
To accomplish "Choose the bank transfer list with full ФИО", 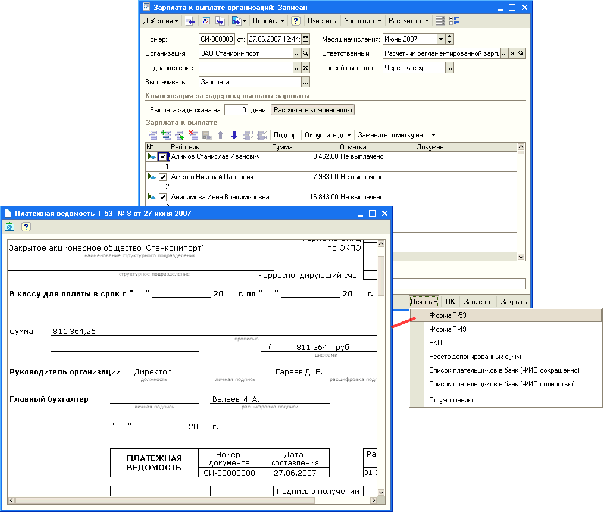I will point(505,384).
